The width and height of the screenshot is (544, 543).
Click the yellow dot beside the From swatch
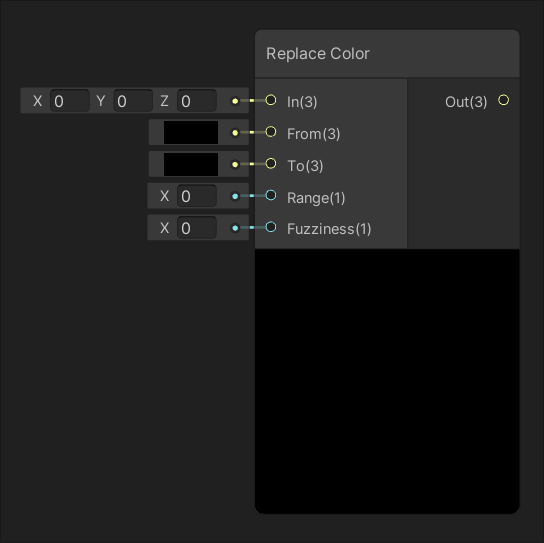[235, 133]
